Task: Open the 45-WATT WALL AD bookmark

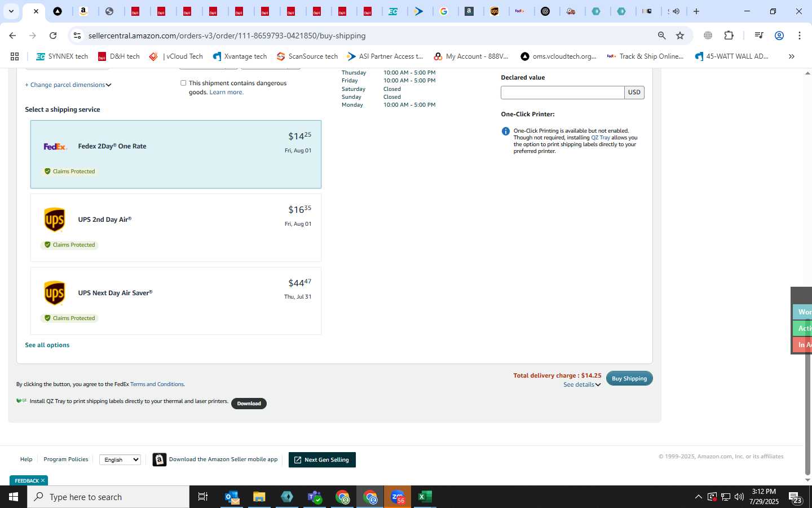Action: click(x=731, y=56)
